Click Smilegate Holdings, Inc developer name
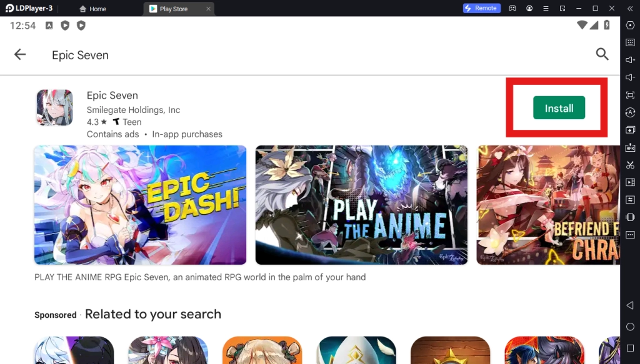 (133, 110)
